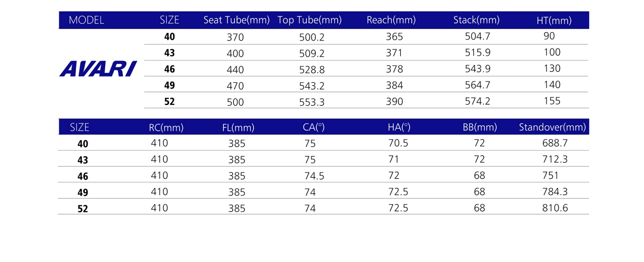Viewport: 644px width, 262px height.
Task: Click the 810.6 standover value
Action: point(555,208)
